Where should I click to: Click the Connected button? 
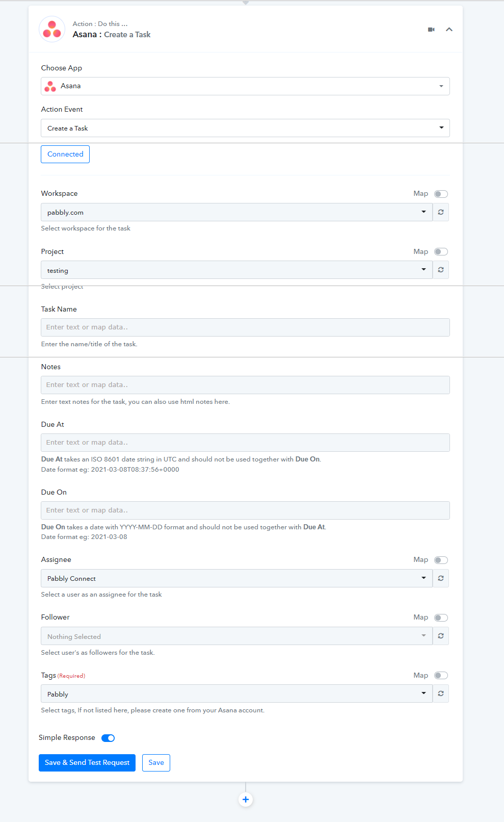pos(65,155)
